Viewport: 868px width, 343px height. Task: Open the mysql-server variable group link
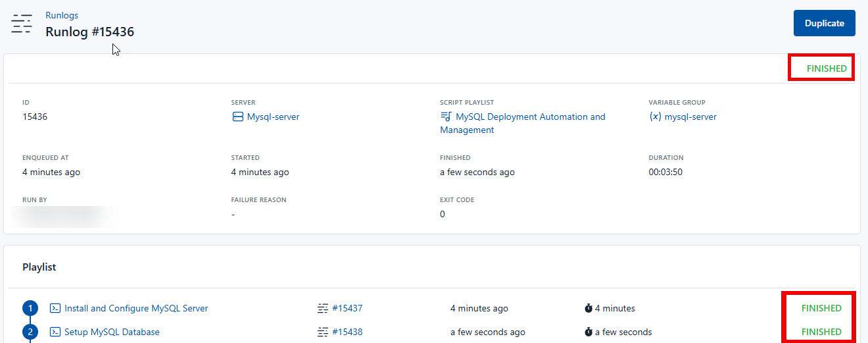pyautogui.click(x=690, y=117)
